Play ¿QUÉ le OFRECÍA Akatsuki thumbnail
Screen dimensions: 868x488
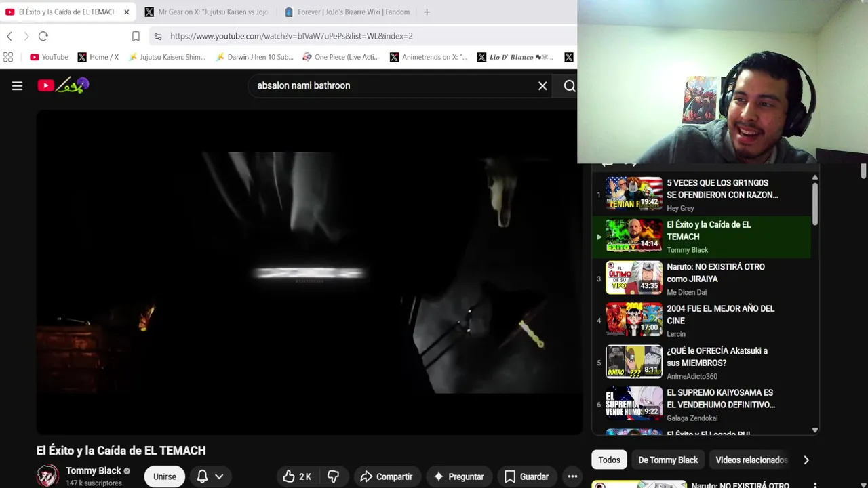(633, 362)
